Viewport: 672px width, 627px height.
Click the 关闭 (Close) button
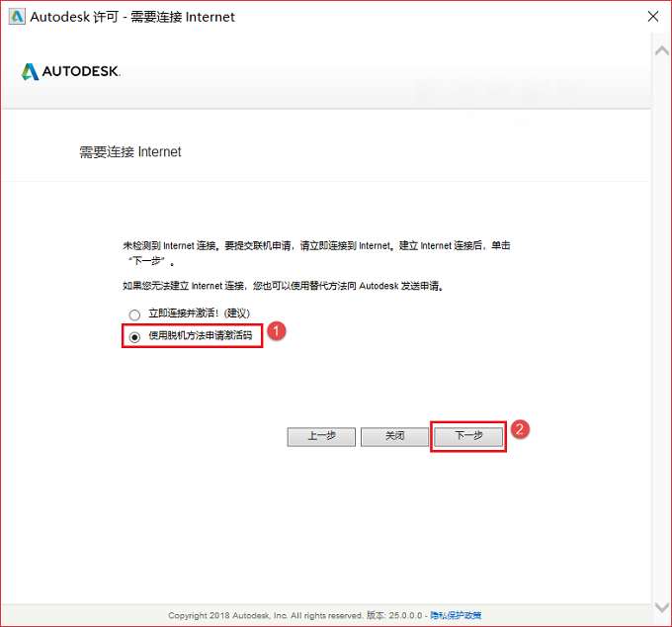click(394, 436)
